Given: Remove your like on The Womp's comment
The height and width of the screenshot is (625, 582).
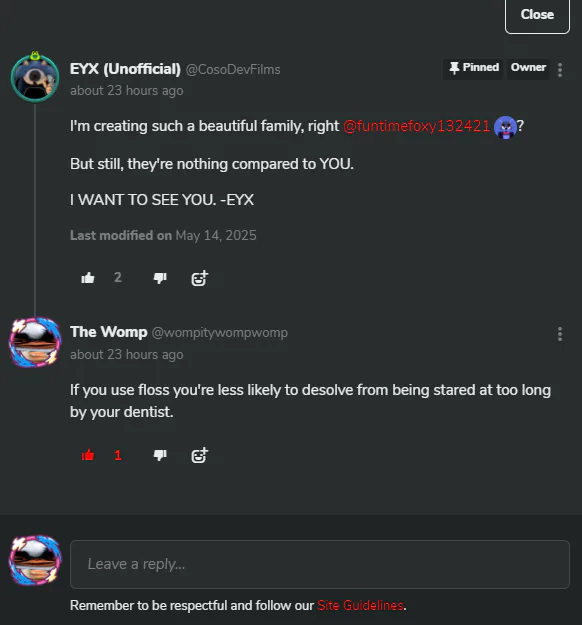Looking at the screenshot, I should coord(88,455).
